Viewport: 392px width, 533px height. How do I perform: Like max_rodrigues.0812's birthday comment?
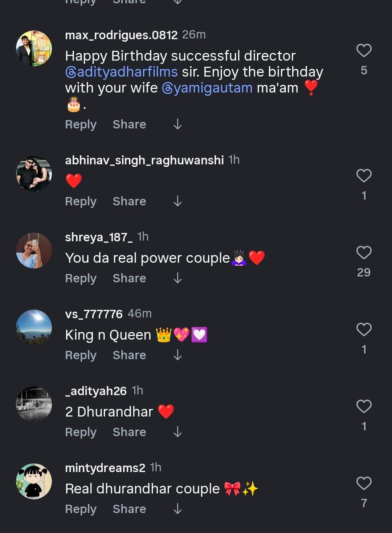pos(363,51)
